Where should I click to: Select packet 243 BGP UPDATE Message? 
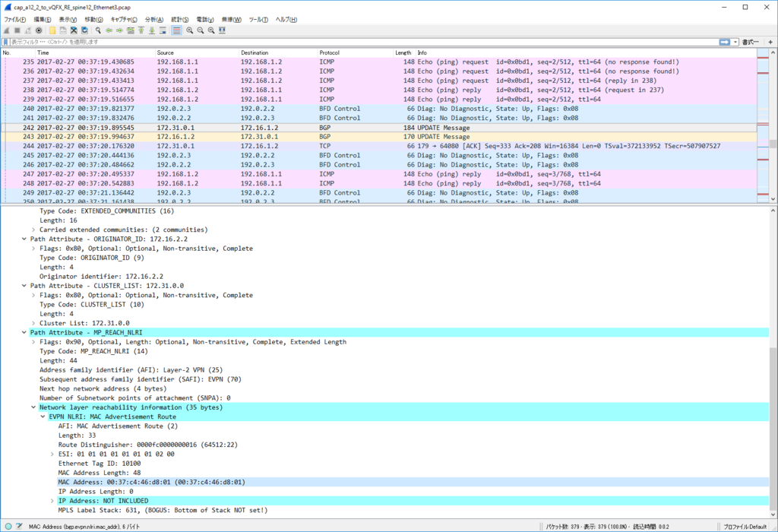click(379, 137)
